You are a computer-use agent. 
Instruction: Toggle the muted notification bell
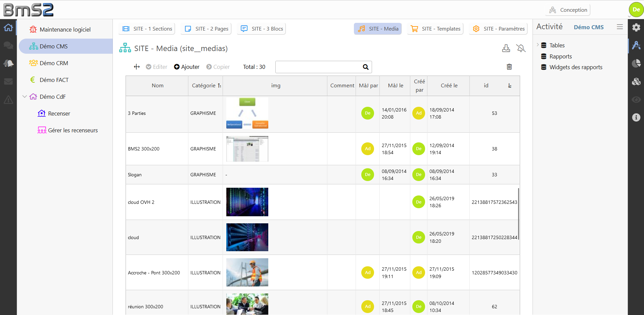[x=521, y=48]
